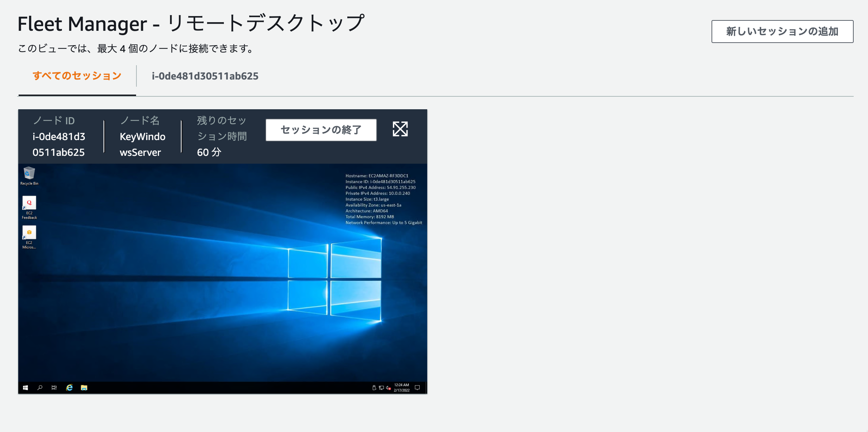Click the Private IPv4 Address: 10.0.0.240 line
Viewport: 868px width, 432px height.
click(377, 193)
